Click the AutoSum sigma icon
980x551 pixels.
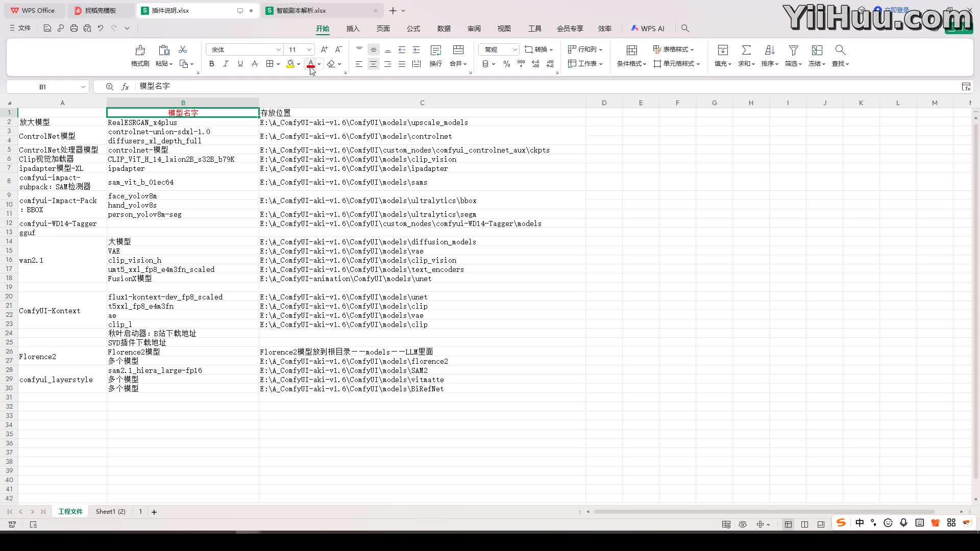[746, 50]
